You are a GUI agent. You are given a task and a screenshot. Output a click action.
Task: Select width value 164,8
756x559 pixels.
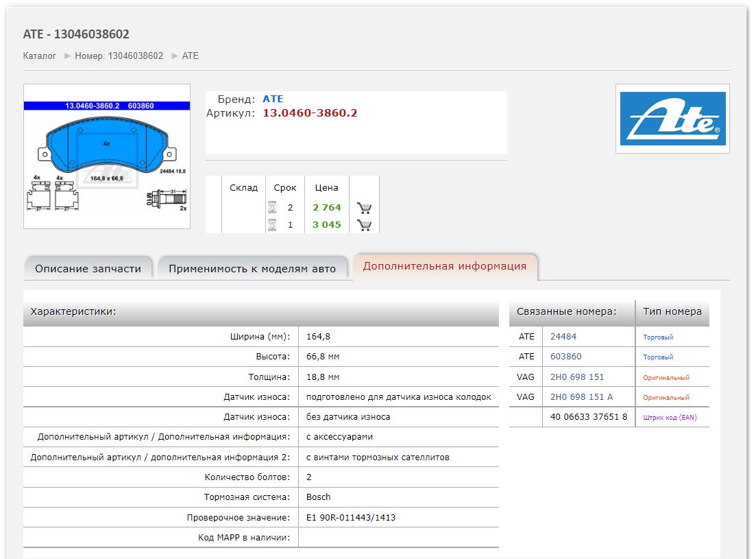(x=318, y=337)
